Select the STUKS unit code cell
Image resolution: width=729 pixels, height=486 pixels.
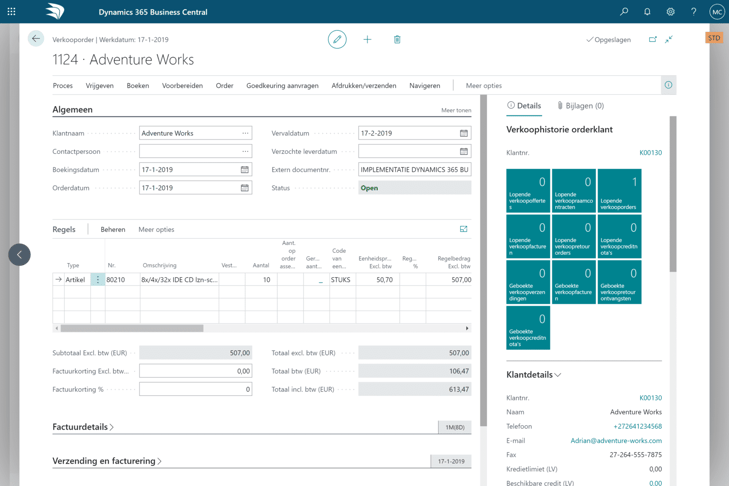click(343, 280)
